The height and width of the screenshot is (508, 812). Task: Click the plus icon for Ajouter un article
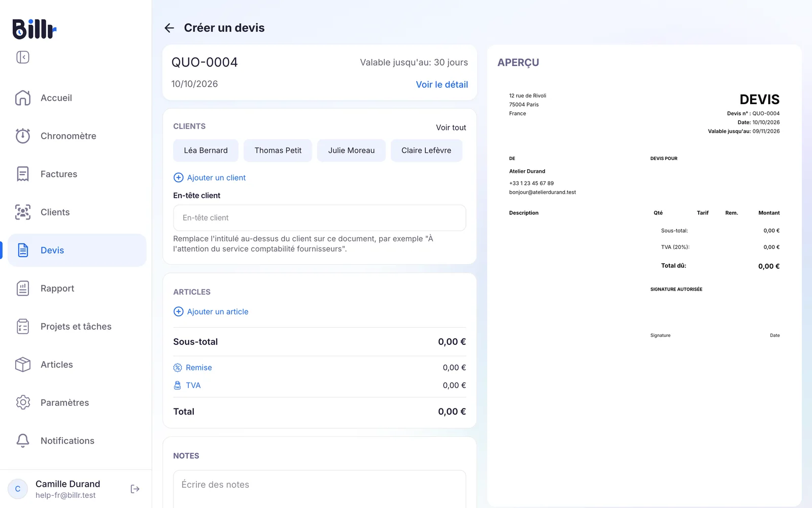pyautogui.click(x=179, y=311)
